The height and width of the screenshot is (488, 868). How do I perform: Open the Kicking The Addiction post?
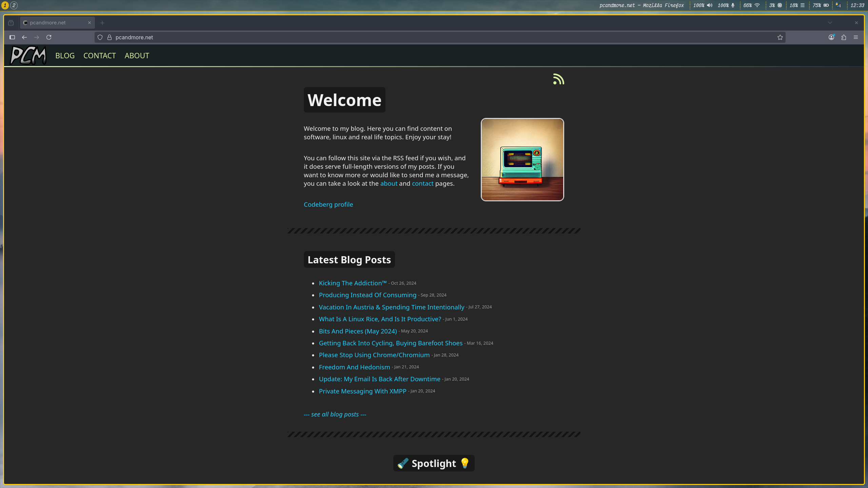pos(353,283)
